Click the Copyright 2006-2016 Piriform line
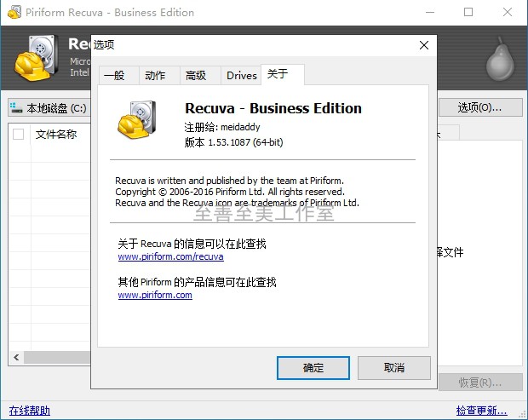 pyautogui.click(x=230, y=192)
